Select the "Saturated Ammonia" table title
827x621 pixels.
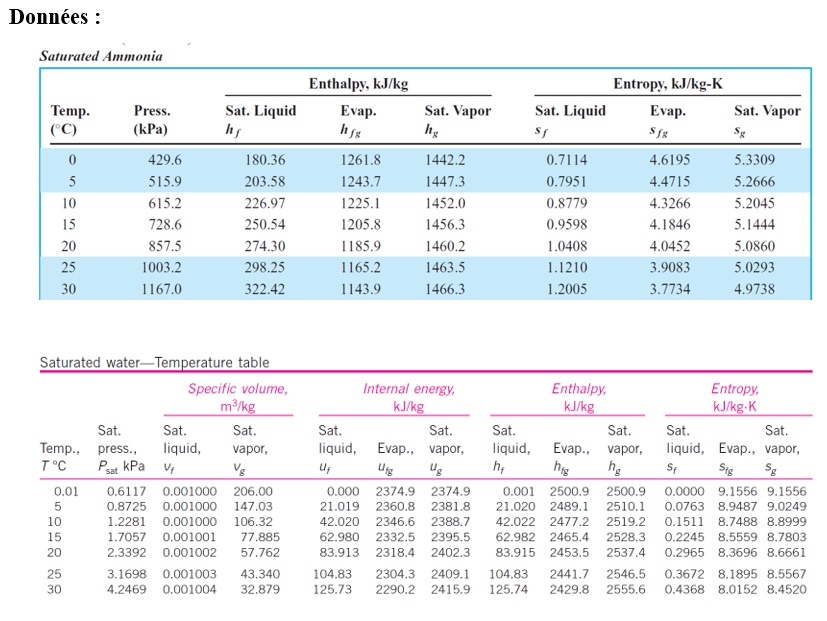pyautogui.click(x=100, y=56)
